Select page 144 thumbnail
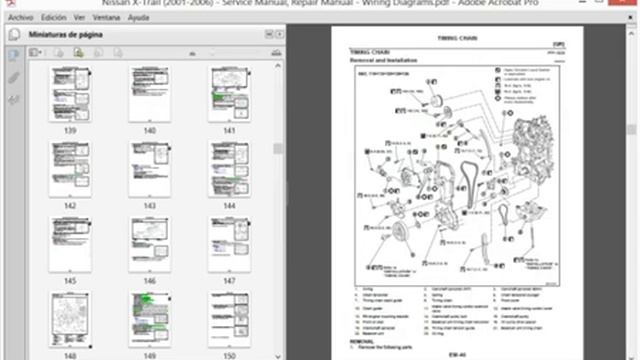The height and width of the screenshot is (360, 640). [229, 169]
